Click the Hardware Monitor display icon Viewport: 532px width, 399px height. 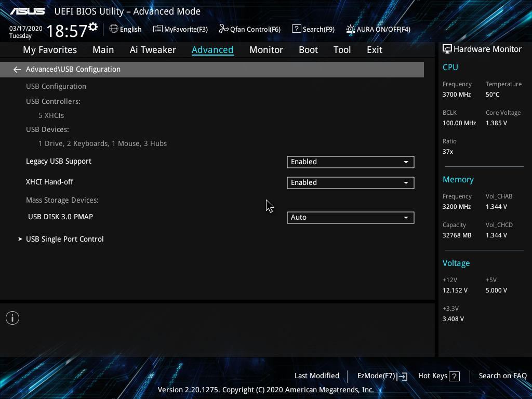(x=447, y=49)
